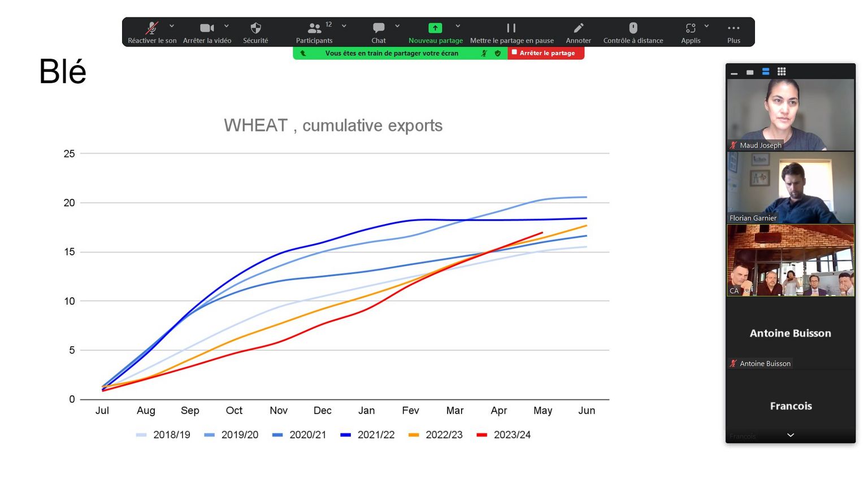The image size is (868, 488).
Task: Click the green Nouveau partage icon
Action: tap(435, 28)
